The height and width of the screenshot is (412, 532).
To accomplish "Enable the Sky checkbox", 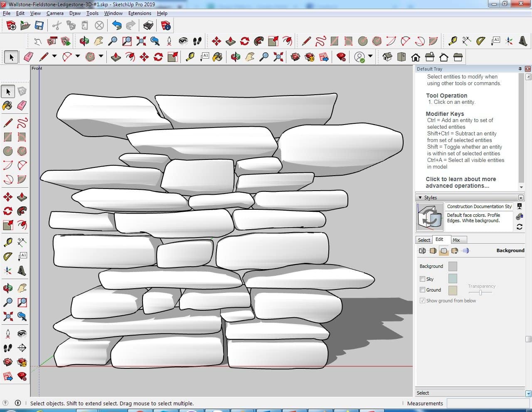I will pyautogui.click(x=422, y=279).
